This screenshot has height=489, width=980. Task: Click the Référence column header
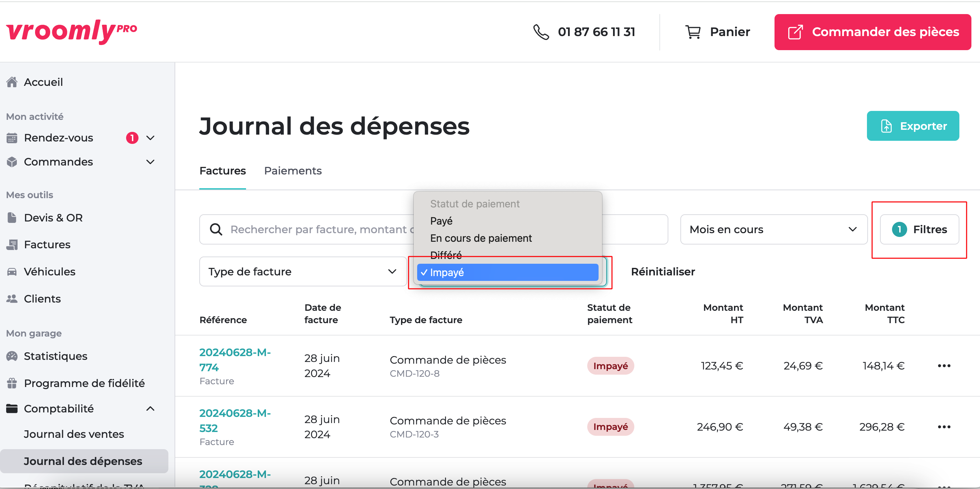coord(223,320)
